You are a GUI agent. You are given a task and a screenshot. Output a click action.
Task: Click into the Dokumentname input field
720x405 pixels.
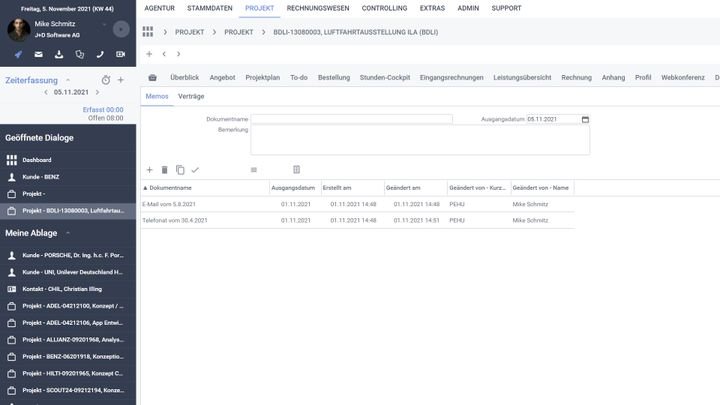click(351, 119)
